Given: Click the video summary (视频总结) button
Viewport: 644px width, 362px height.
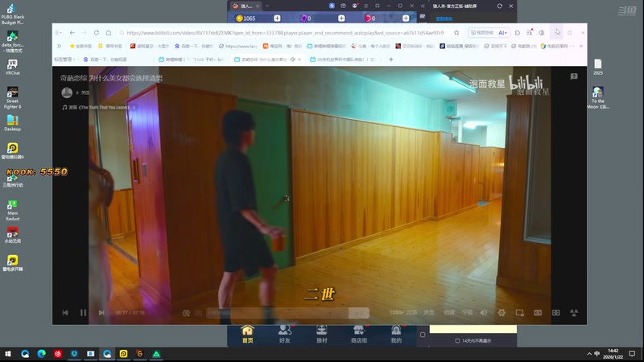Looking at the screenshot, I should (x=481, y=32).
